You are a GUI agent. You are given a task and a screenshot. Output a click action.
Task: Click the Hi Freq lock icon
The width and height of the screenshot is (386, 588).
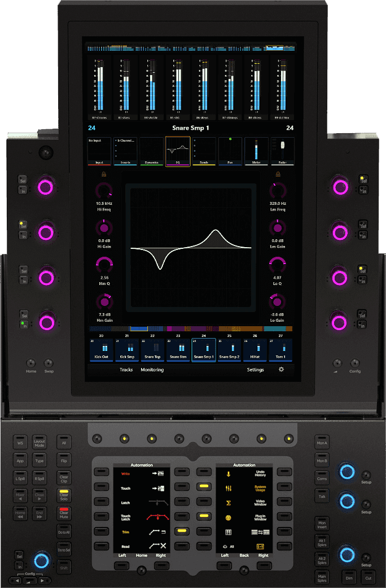(104, 175)
